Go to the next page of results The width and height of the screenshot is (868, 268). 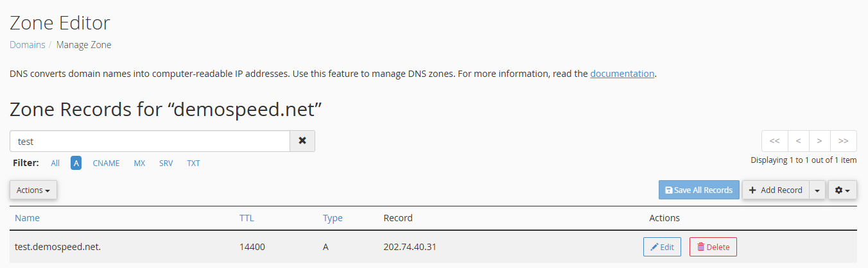(820, 141)
